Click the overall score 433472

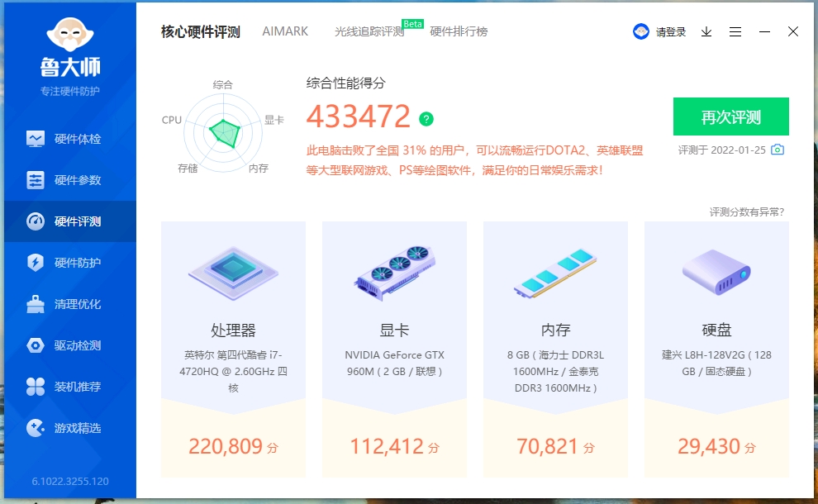click(359, 116)
